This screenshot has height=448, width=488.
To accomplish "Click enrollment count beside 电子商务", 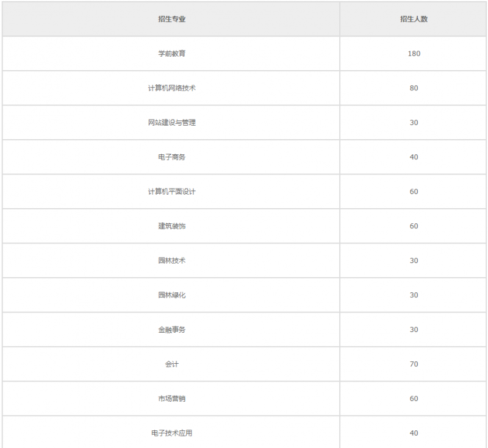I will pyautogui.click(x=414, y=157).
